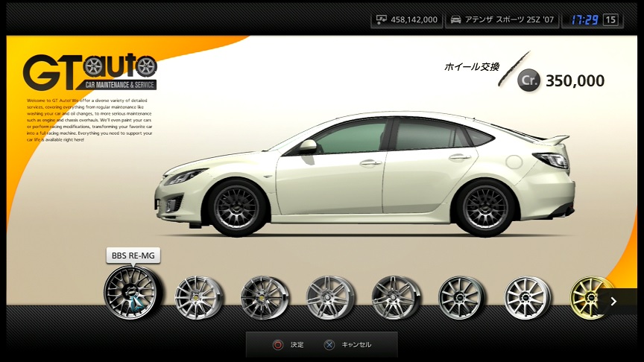Click the Welcome to GT Auto description

point(89,120)
